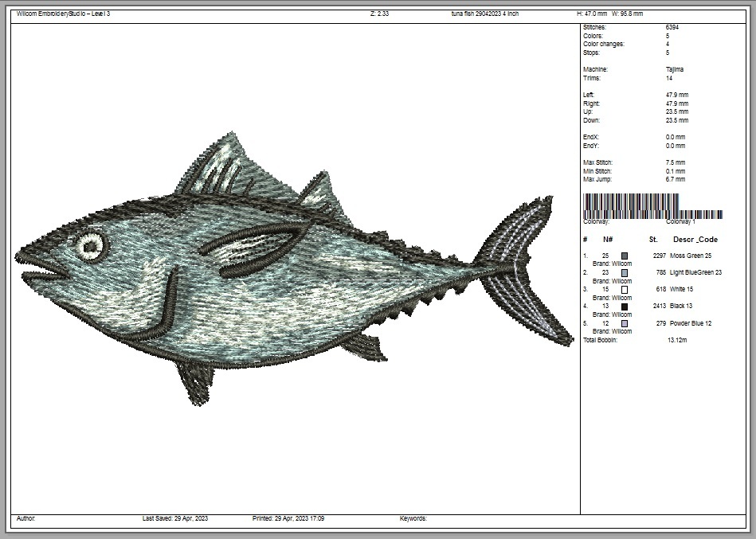Click the Colorway 1 label
Screen dimensions: 756x539
click(x=680, y=222)
